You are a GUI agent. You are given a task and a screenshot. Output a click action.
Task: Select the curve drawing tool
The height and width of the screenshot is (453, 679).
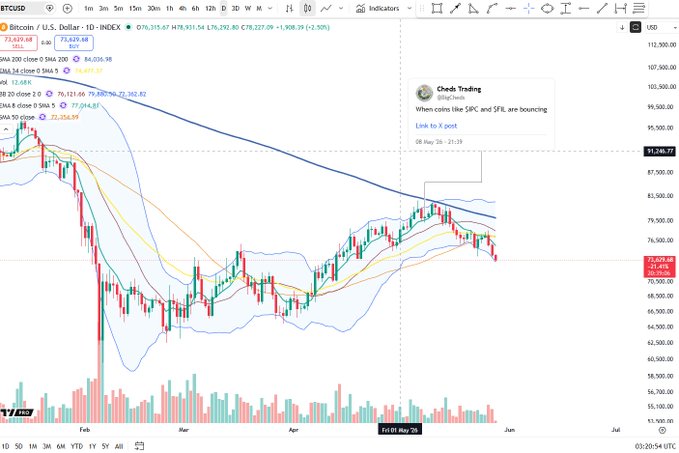tap(492, 8)
